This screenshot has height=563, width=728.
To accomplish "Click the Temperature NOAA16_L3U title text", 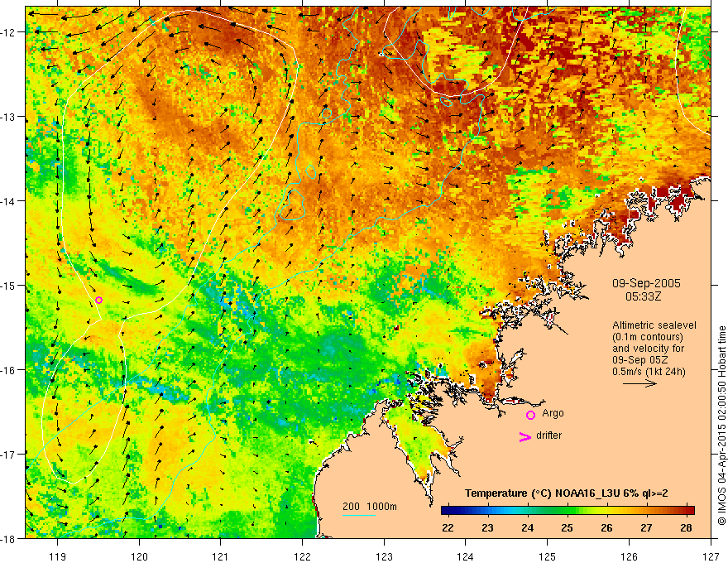I will coord(567,493).
